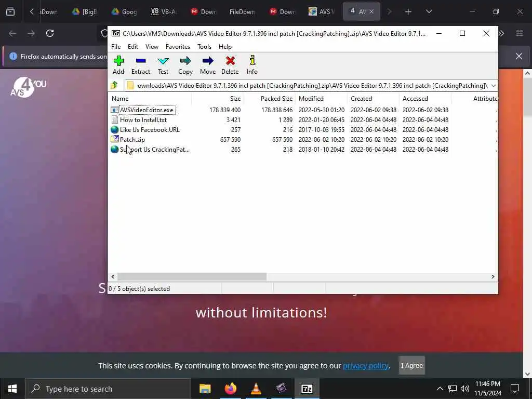Click the 7-Zip address path field
The width and height of the screenshot is (532, 399).
(307, 86)
